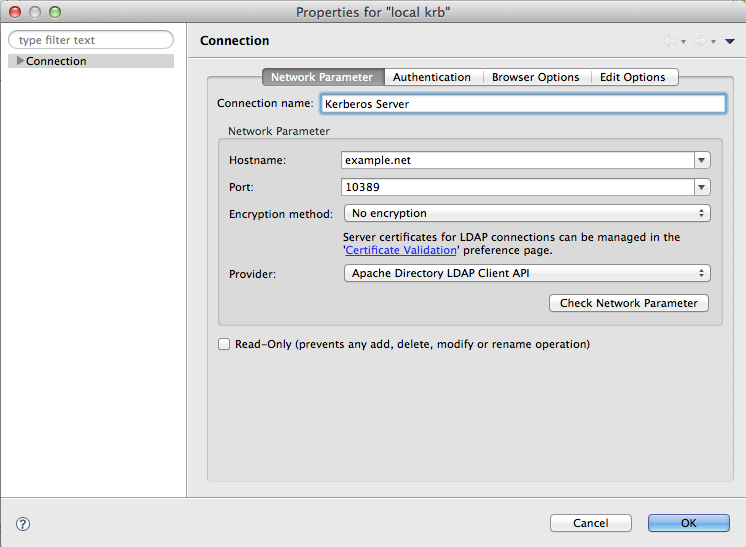Focus the Connection name text field
The image size is (746, 547).
pos(521,104)
